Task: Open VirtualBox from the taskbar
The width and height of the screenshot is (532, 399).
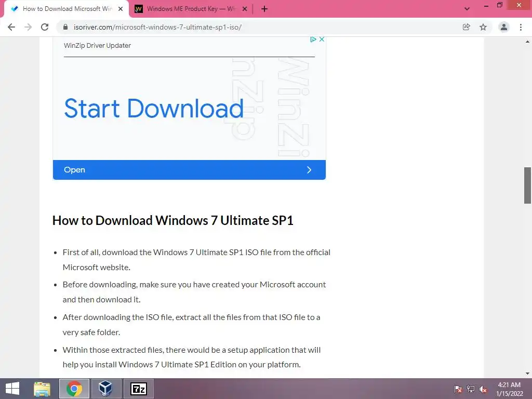Action: 105,389
